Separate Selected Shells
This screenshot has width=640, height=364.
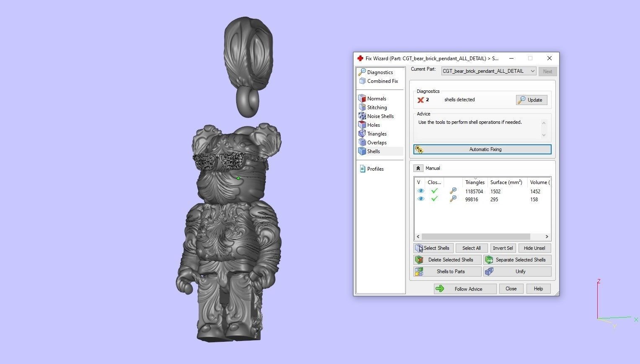pos(517,260)
